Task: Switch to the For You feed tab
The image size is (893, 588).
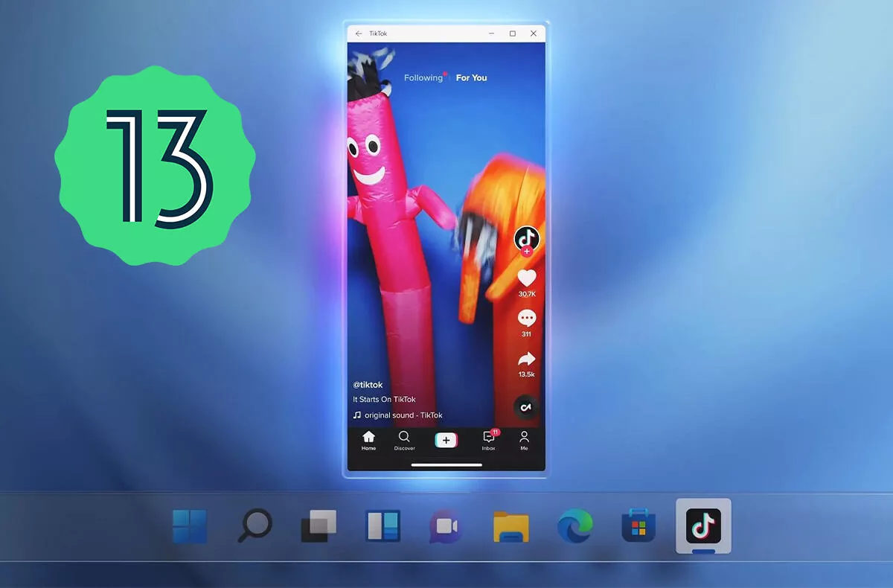Action: (x=471, y=77)
